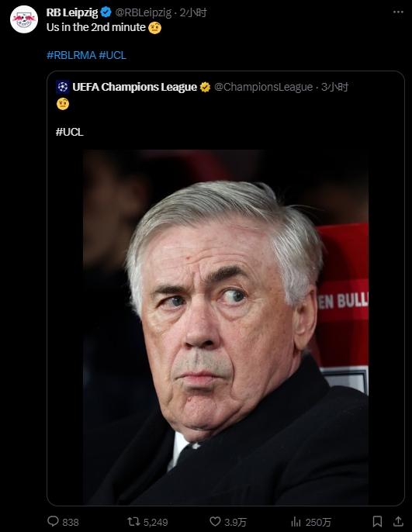Like the tweet with heart icon
Screen dimensions: 412x532
[x=215, y=521]
